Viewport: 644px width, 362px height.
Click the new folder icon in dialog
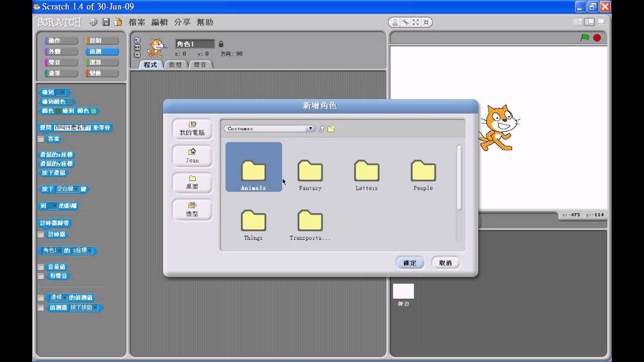(331, 129)
